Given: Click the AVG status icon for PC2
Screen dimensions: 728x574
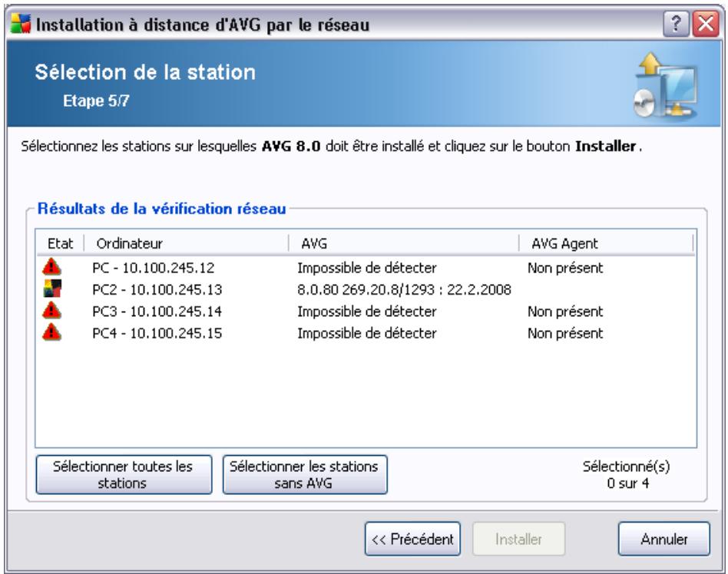Looking at the screenshot, I should coord(52,289).
